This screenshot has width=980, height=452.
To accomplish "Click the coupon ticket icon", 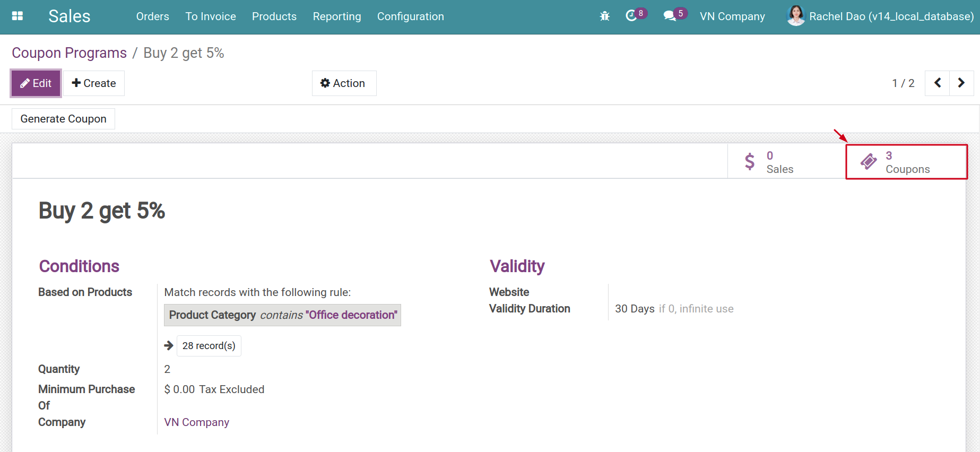I will click(x=869, y=161).
